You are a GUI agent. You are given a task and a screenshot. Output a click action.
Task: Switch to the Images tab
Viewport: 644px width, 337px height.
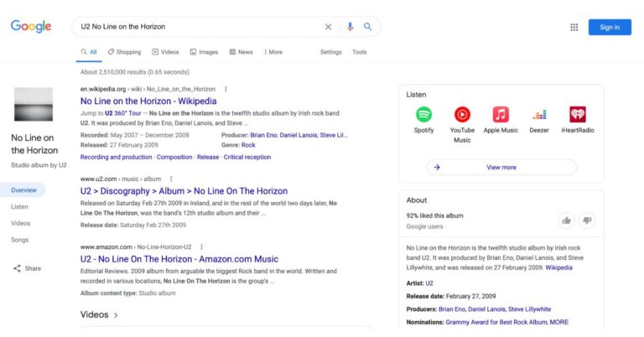click(204, 52)
